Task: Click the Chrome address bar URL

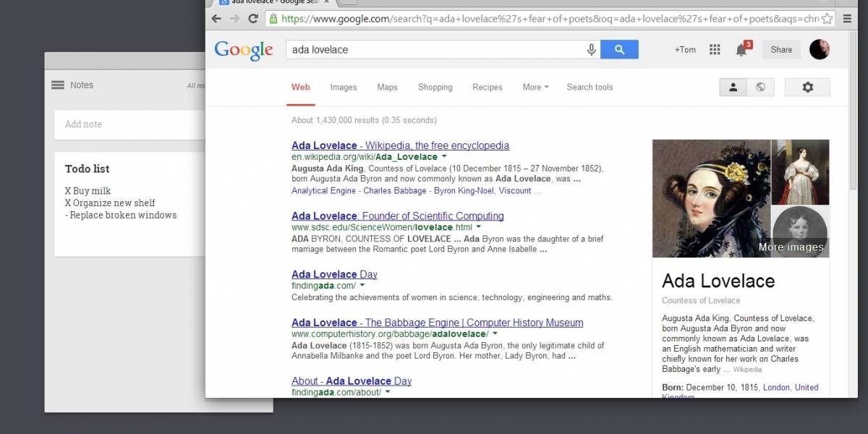Action: tap(550, 19)
